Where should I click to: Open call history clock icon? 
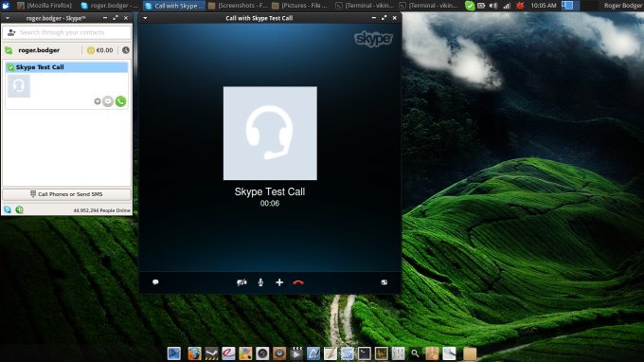(126, 50)
